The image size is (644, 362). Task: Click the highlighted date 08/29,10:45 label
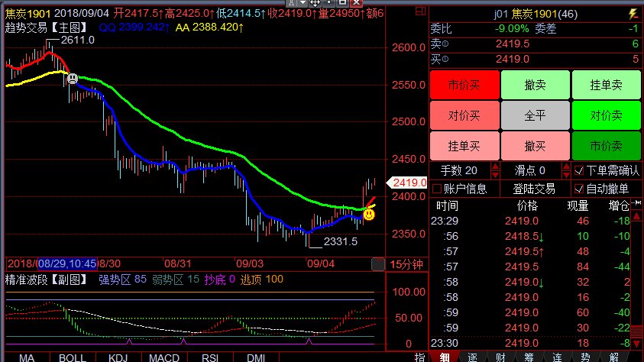(67, 263)
